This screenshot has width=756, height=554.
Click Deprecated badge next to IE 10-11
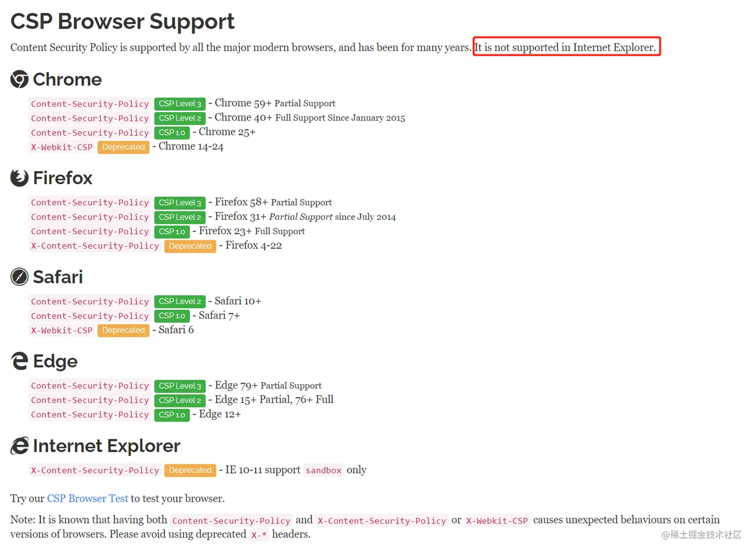[190, 470]
